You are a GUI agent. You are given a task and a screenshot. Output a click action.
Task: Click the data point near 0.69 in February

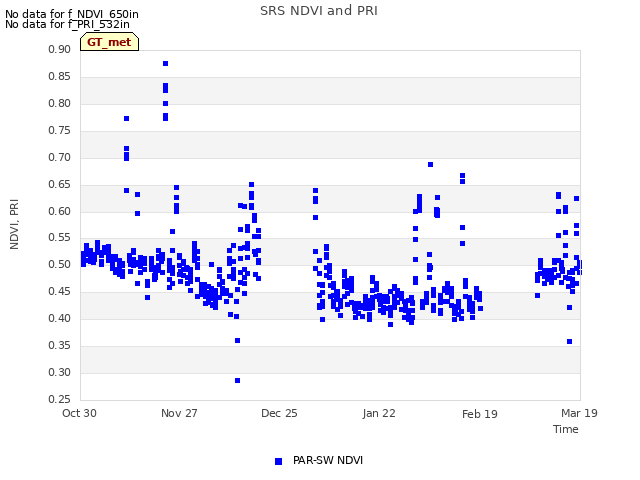430,164
